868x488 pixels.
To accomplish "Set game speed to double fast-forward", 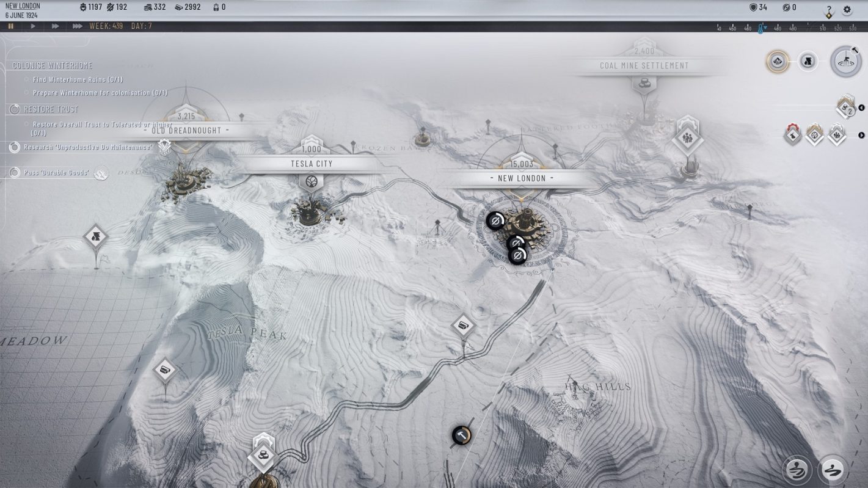I will (55, 26).
